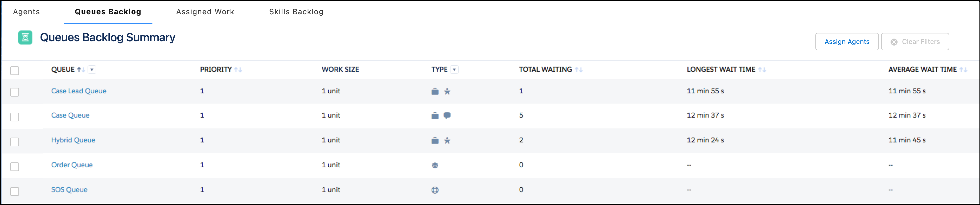Select the checkbox for SOS Queue row
This screenshot has height=205, width=980.
[14, 191]
